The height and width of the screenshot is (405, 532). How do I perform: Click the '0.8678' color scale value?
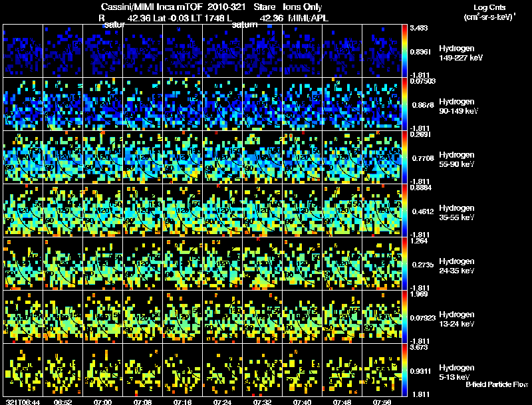[x=423, y=105]
